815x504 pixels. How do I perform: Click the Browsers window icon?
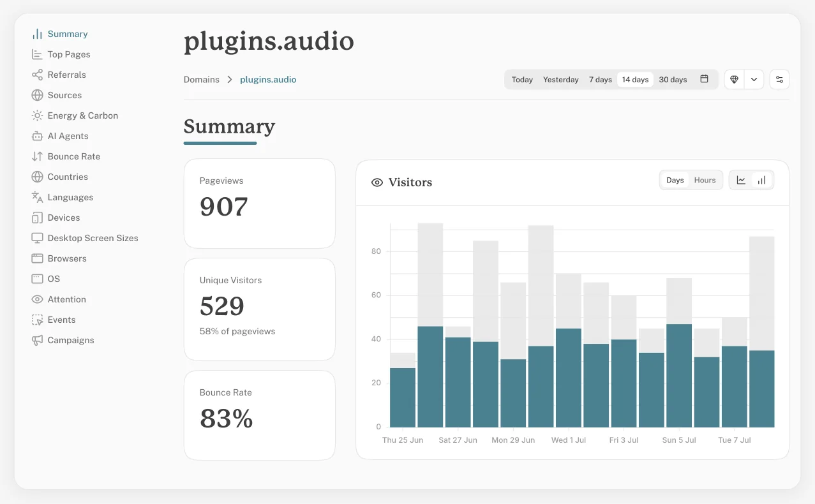(x=37, y=258)
